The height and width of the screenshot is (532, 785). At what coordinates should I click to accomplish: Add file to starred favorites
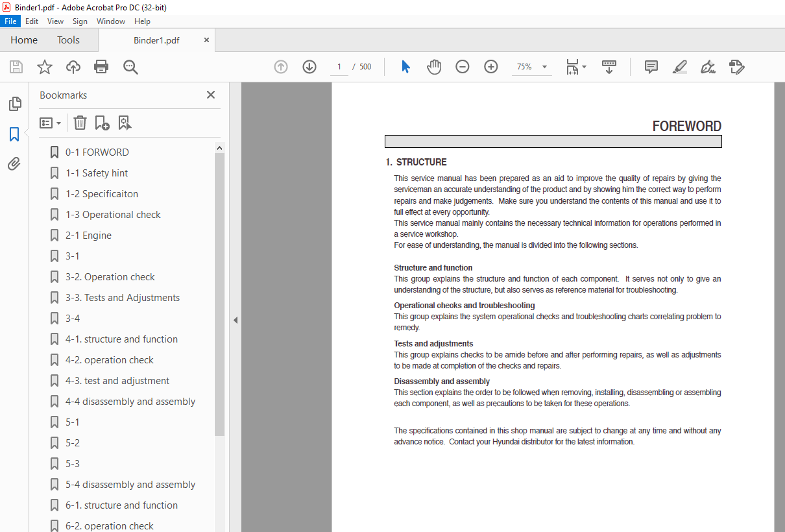click(45, 67)
